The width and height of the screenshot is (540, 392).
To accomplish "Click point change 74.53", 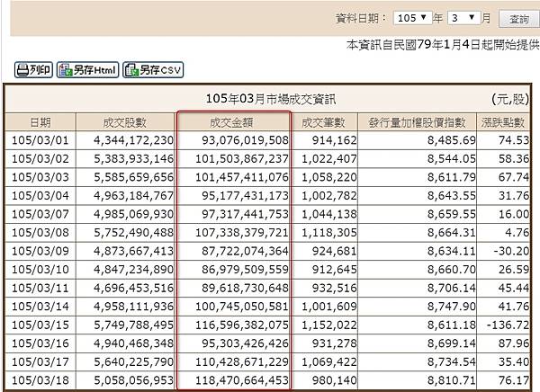I will pyautogui.click(x=514, y=140).
